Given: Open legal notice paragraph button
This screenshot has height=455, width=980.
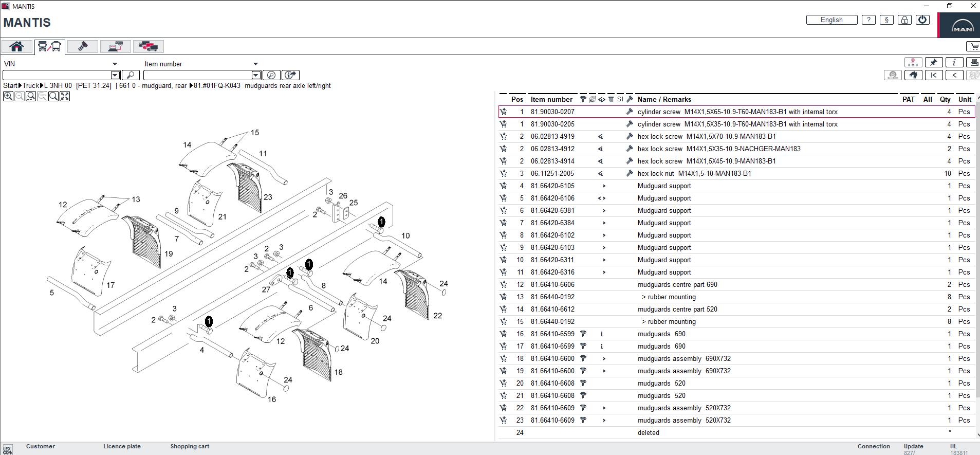Looking at the screenshot, I should [x=886, y=20].
